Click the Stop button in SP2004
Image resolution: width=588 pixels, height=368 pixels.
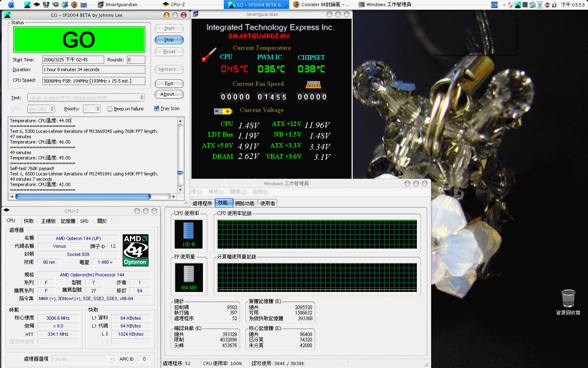pyautogui.click(x=169, y=40)
